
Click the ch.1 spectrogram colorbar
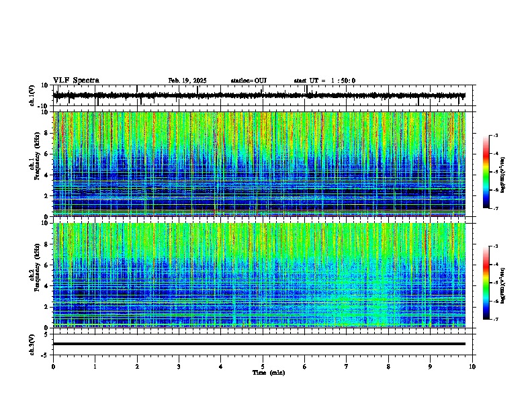pyautogui.click(x=486, y=172)
